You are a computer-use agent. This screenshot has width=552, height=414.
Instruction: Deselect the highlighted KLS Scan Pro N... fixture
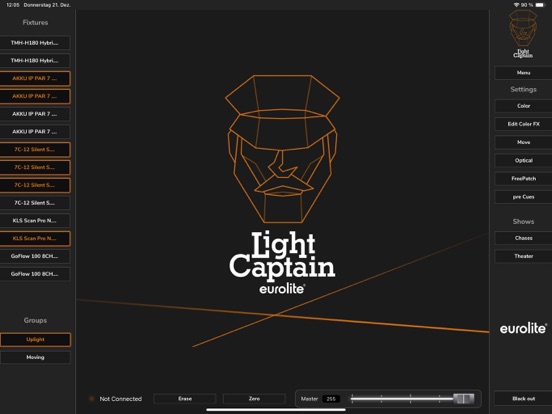35,238
